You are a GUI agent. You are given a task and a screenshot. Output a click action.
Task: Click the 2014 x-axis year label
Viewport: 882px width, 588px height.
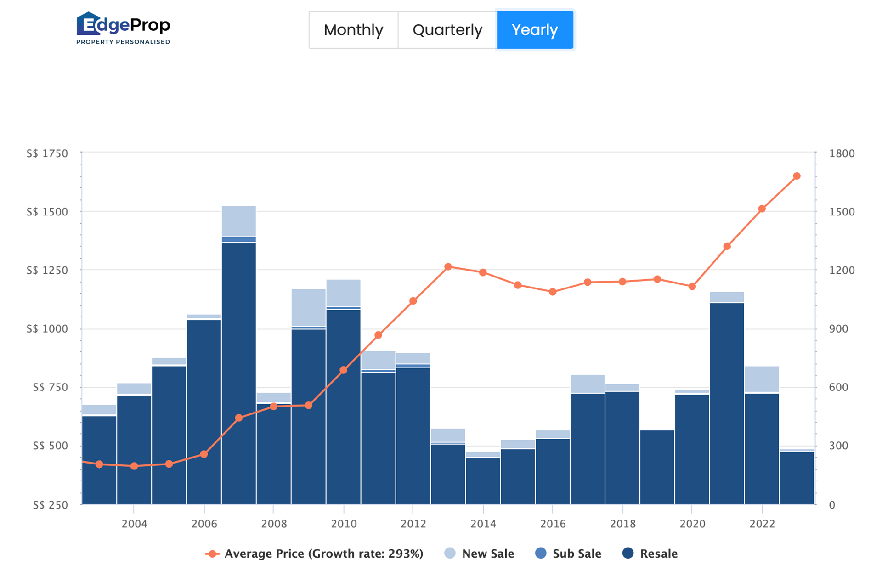[x=483, y=524]
